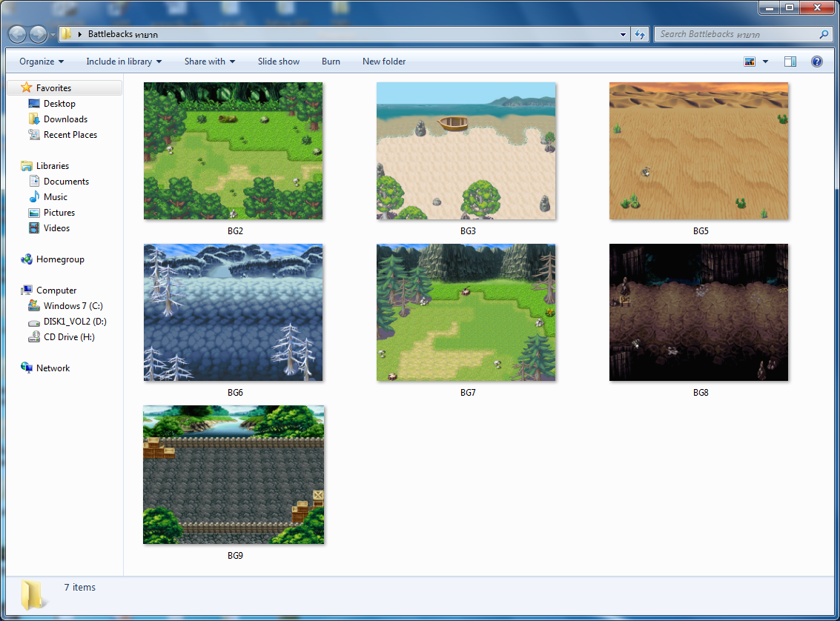Click the Network icon
This screenshot has width=840, height=621.
point(26,368)
